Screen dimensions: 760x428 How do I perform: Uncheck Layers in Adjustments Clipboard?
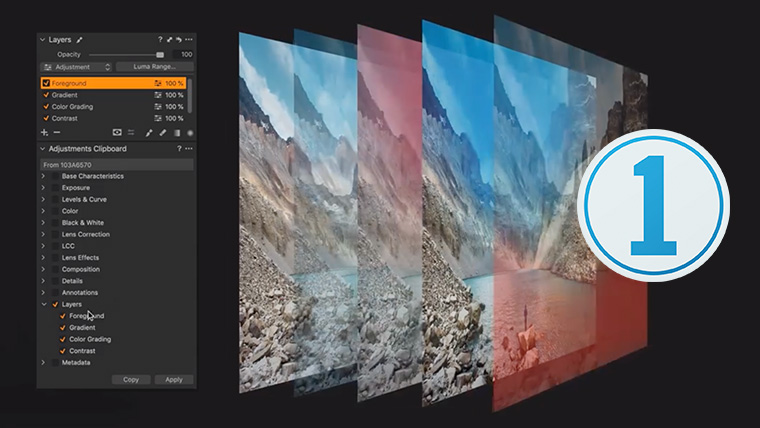click(x=55, y=304)
